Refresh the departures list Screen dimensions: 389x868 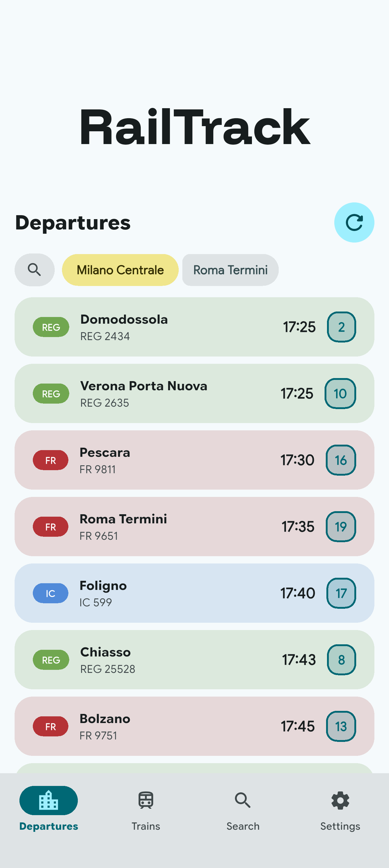(354, 222)
